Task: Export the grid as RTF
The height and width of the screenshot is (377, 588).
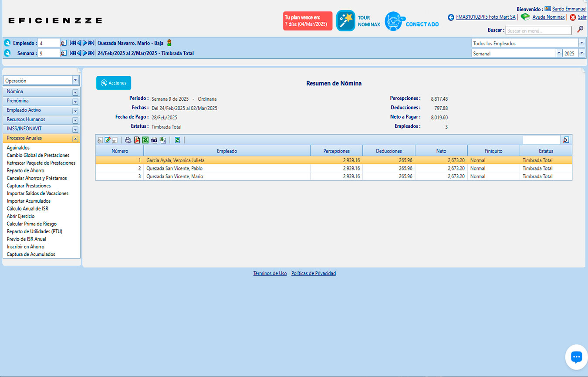Action: pos(154,140)
